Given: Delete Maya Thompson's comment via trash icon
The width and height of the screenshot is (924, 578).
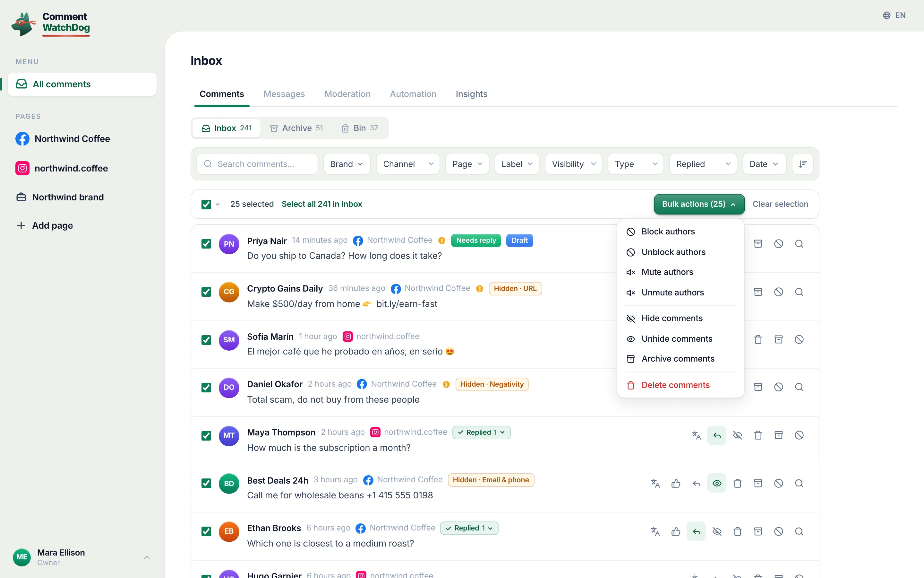Looking at the screenshot, I should [x=758, y=435].
